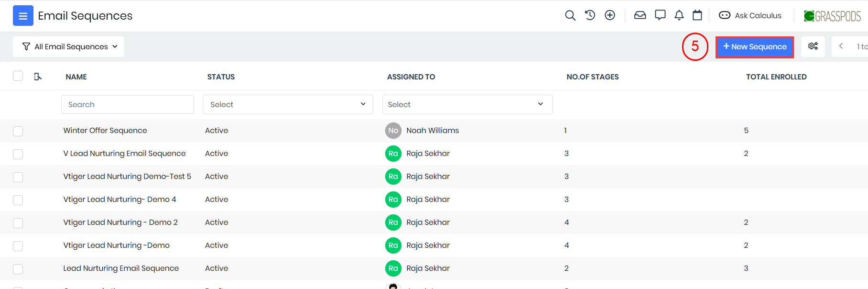Sort by the NO.OF STAGES column header
This screenshot has height=289, width=868.
(x=592, y=77)
